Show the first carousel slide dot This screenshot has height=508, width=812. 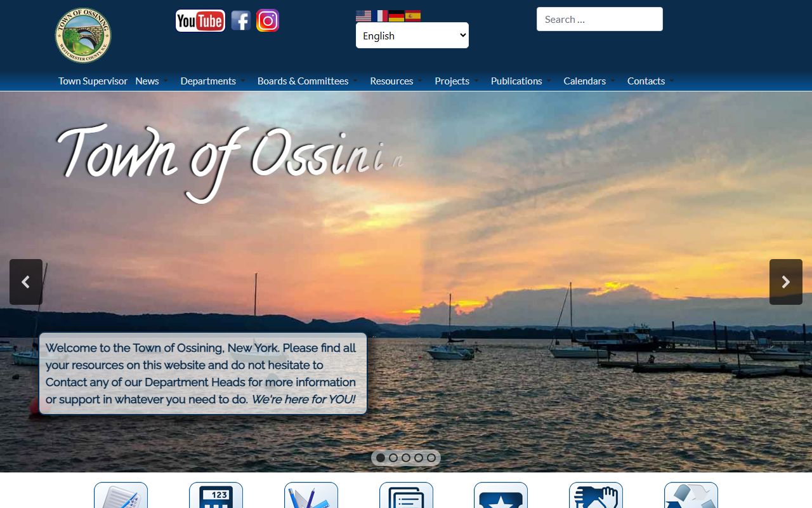pos(381,458)
